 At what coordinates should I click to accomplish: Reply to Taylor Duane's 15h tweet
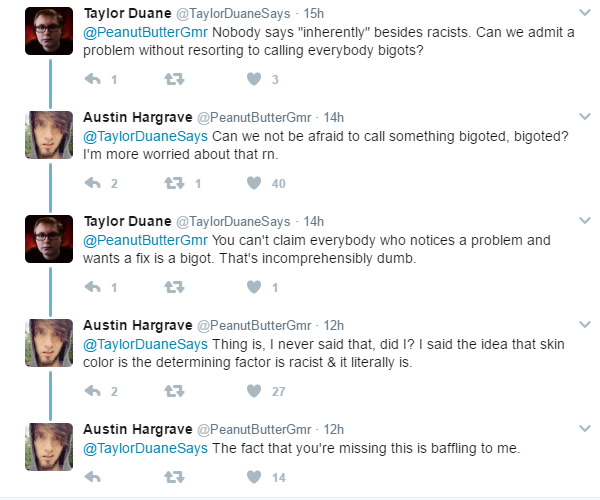(93, 79)
